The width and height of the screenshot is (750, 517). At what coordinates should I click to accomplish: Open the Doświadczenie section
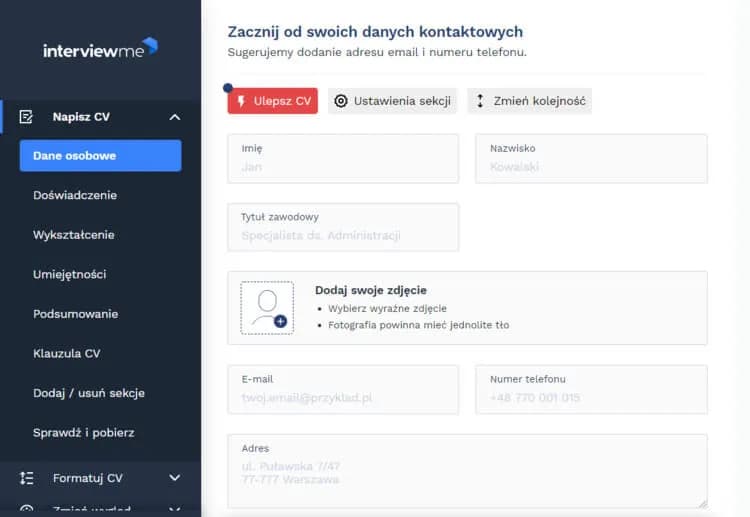click(75, 195)
